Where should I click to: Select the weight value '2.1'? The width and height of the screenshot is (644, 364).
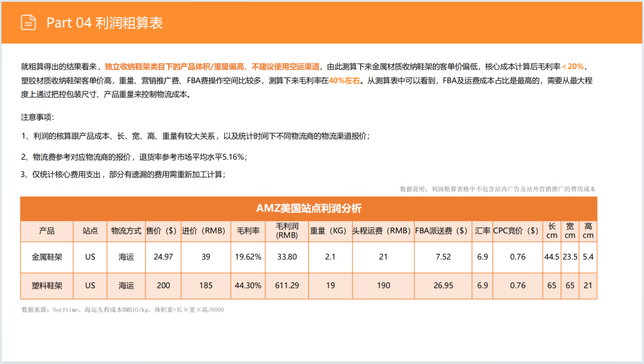click(x=330, y=257)
